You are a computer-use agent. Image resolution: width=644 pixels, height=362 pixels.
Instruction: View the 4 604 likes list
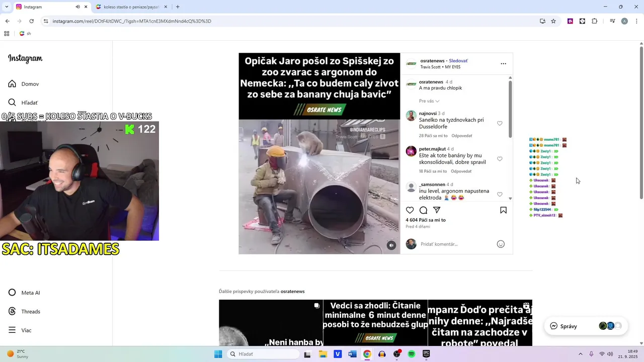point(426,220)
